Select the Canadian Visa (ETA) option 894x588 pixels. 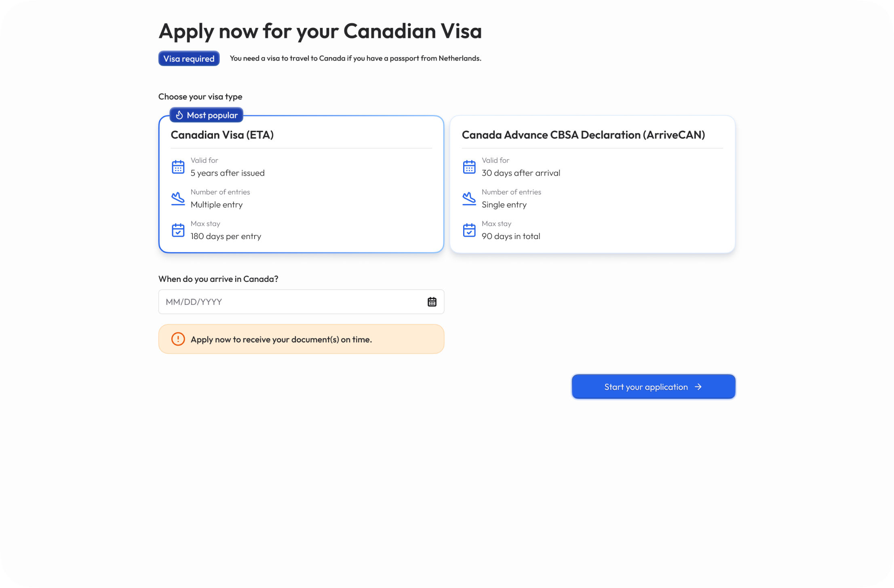click(x=301, y=184)
